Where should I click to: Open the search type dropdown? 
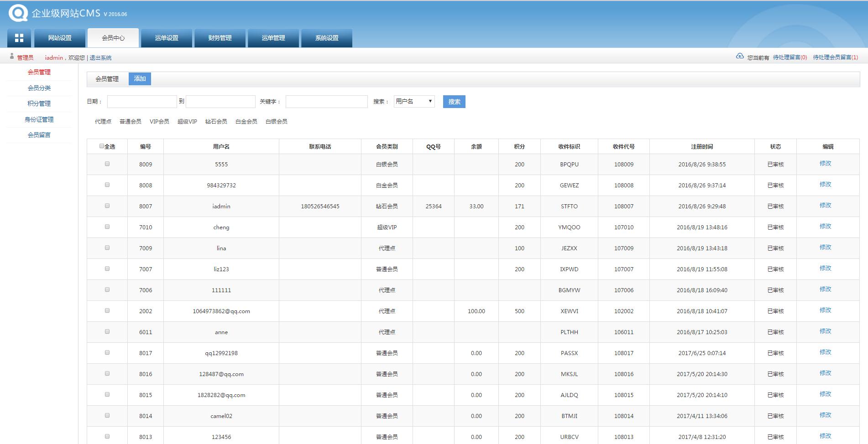pos(414,101)
